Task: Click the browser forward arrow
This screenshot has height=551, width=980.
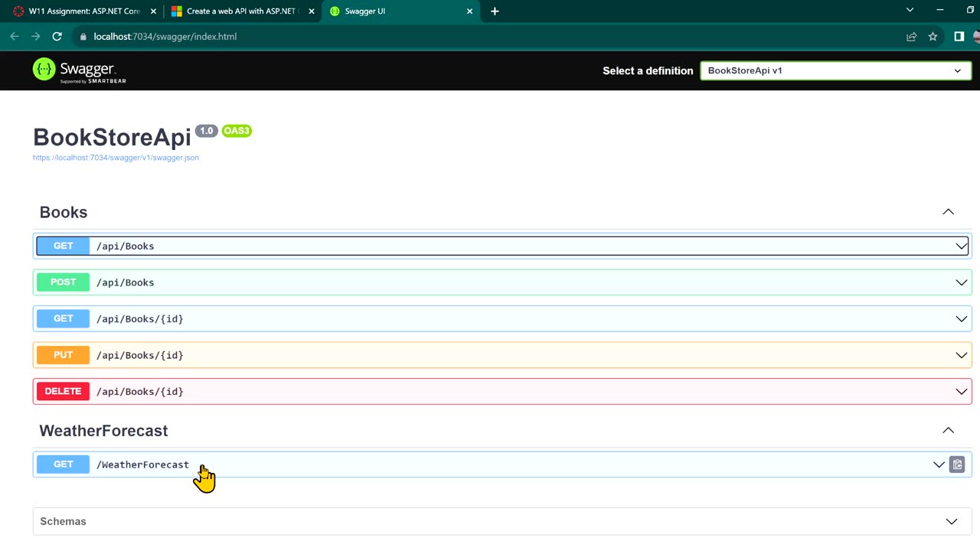Action: (x=35, y=36)
